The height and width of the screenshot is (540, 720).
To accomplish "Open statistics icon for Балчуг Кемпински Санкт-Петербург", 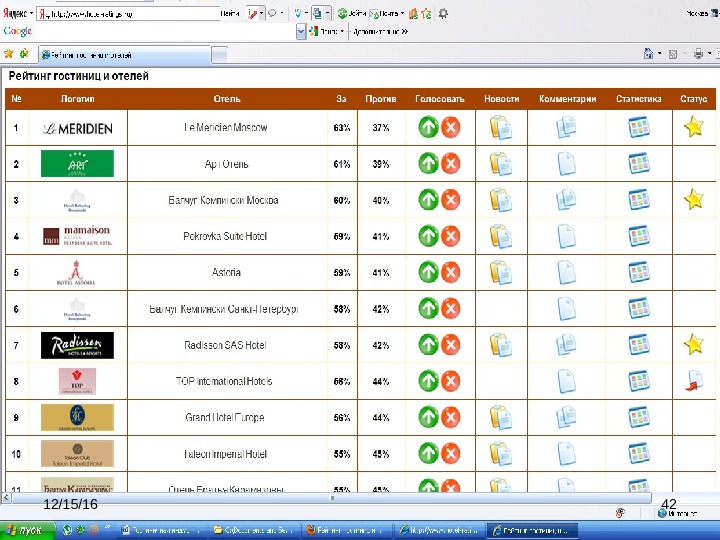I will pos(639,308).
